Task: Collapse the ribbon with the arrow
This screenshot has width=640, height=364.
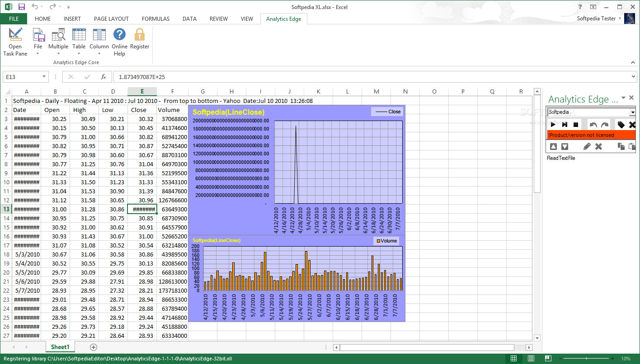Action: coord(633,62)
